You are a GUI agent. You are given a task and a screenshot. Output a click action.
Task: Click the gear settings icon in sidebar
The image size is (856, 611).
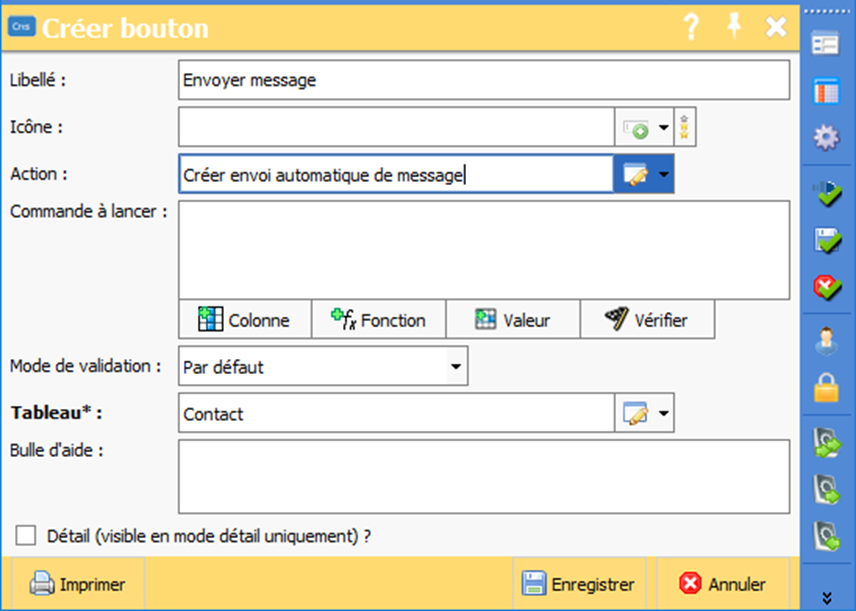826,137
